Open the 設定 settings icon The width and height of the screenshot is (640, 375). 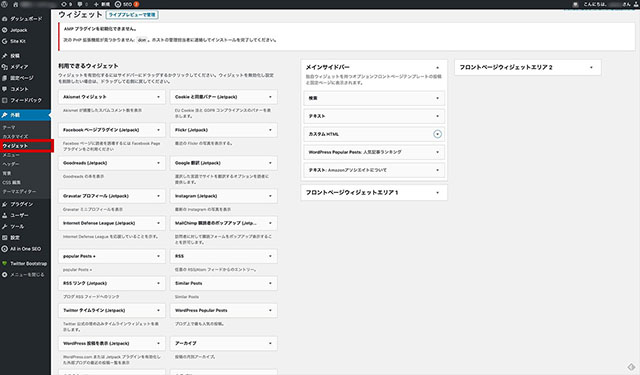pyautogui.click(x=4, y=237)
